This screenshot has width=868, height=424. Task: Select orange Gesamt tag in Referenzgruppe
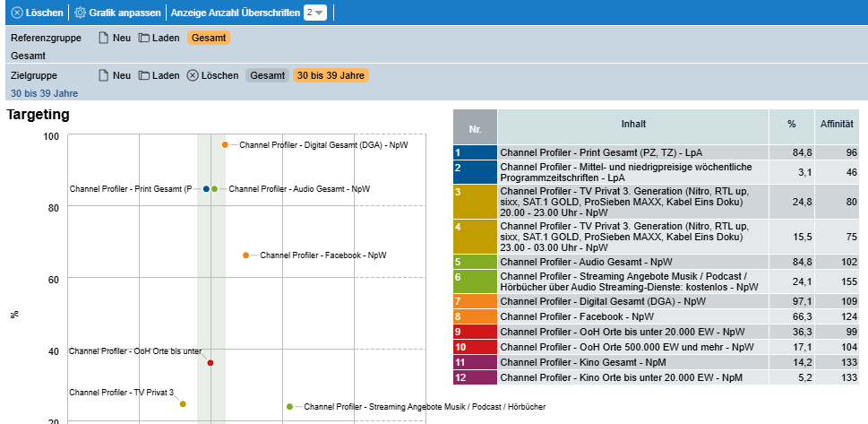[209, 39]
